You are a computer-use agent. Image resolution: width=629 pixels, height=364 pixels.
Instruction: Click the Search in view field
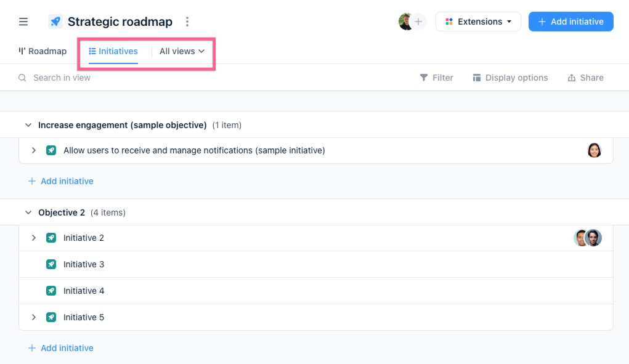[62, 78]
